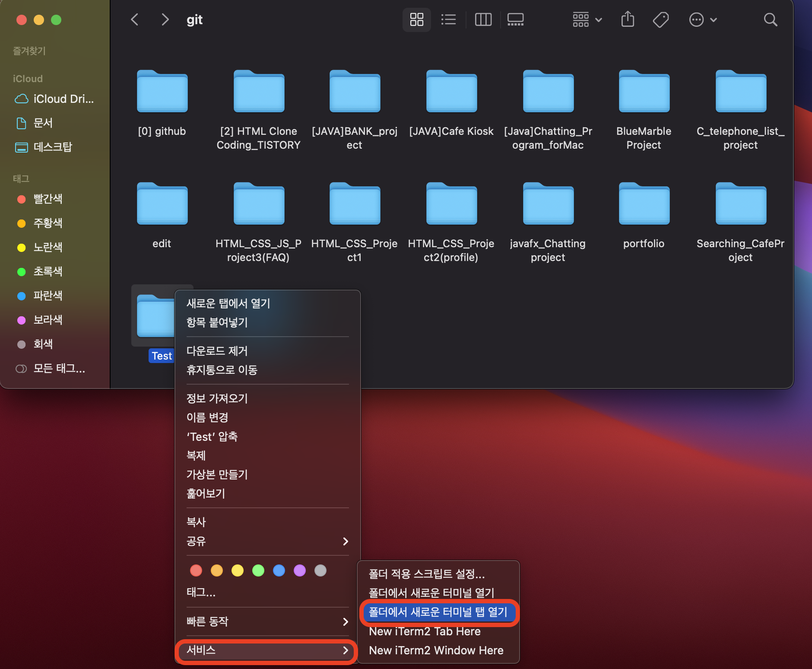Screen dimensions: 812x669
Task: Apply red tag color in context menu
Action: click(196, 570)
